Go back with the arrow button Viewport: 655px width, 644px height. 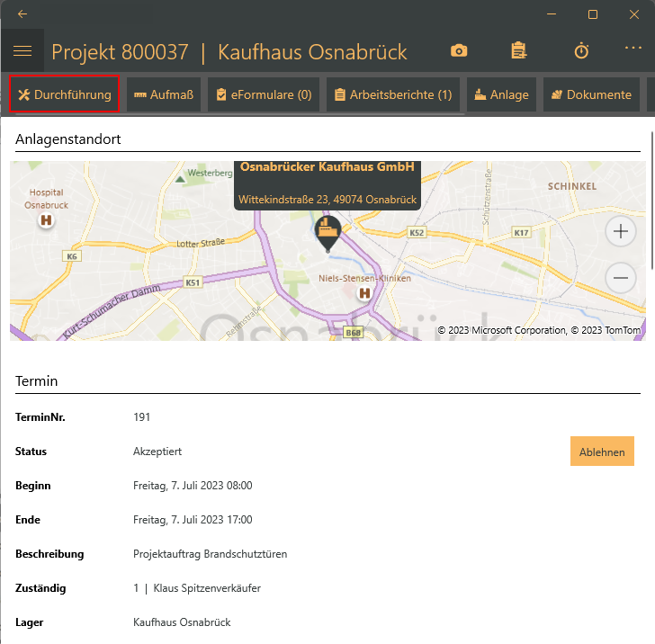pyautogui.click(x=22, y=14)
